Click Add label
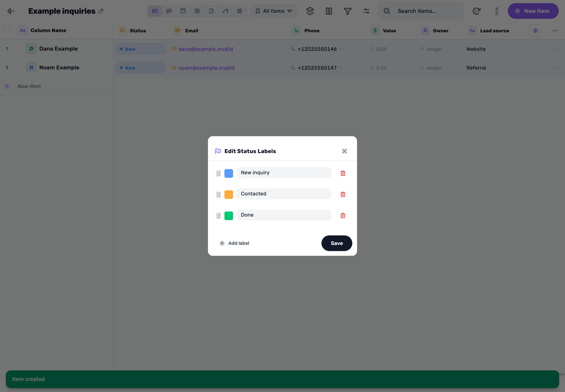 click(x=234, y=243)
